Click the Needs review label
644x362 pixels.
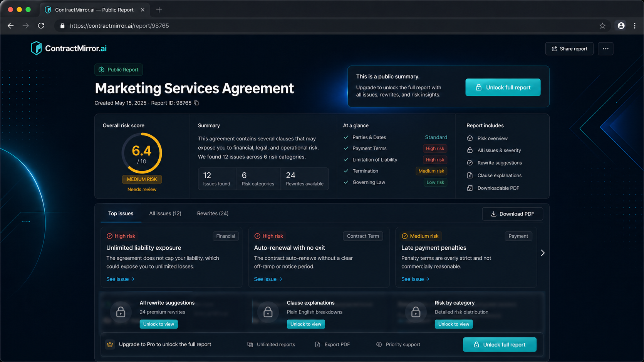click(142, 189)
